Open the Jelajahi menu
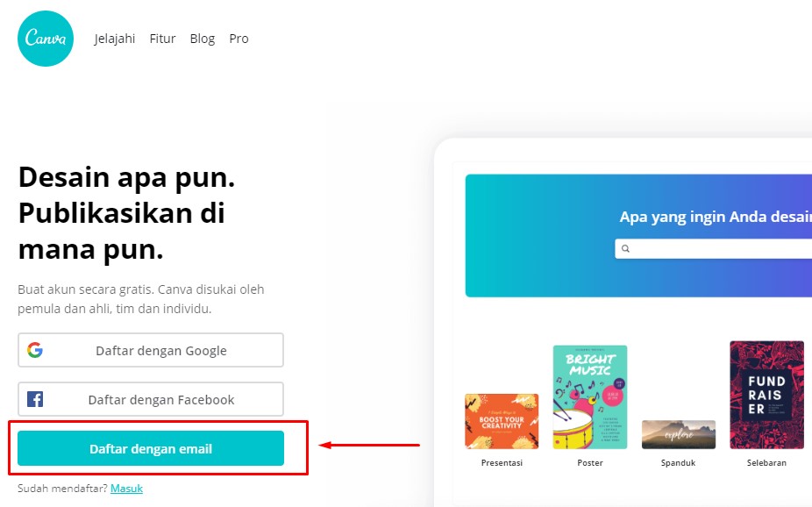Image resolution: width=812 pixels, height=507 pixels. click(x=115, y=39)
